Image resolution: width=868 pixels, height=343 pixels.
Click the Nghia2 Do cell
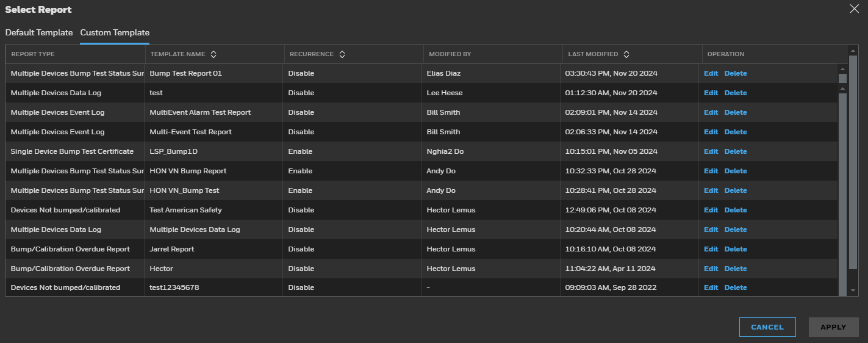(445, 151)
